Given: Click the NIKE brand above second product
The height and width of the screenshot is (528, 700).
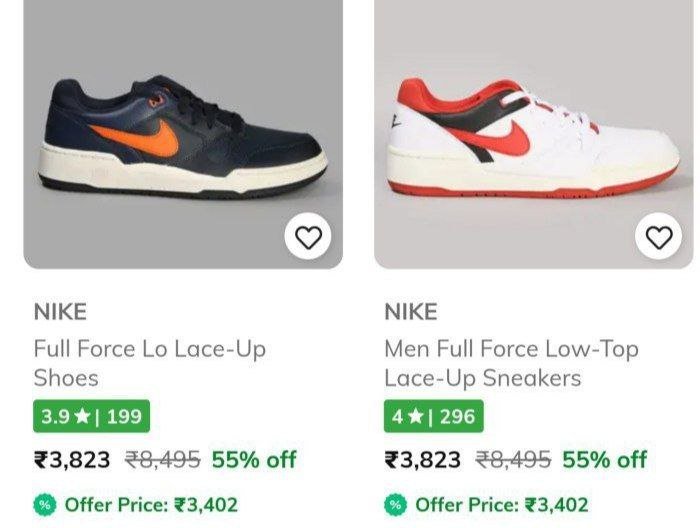Looking at the screenshot, I should [411, 312].
